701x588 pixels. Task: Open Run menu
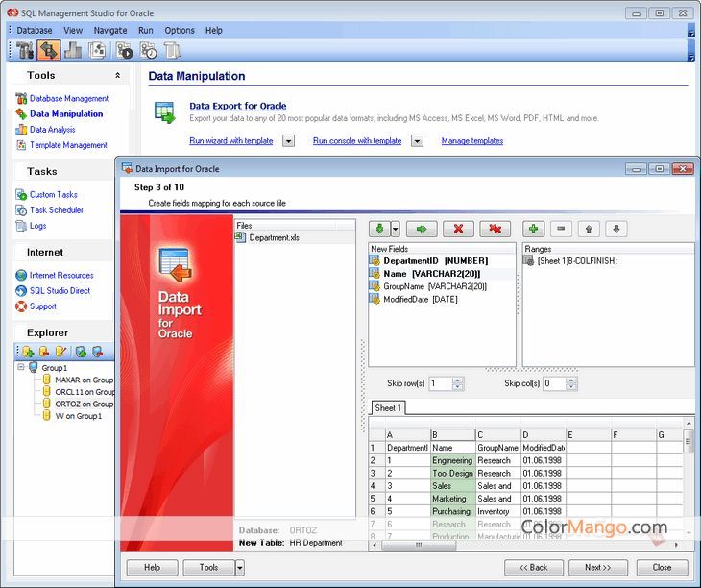pos(146,31)
